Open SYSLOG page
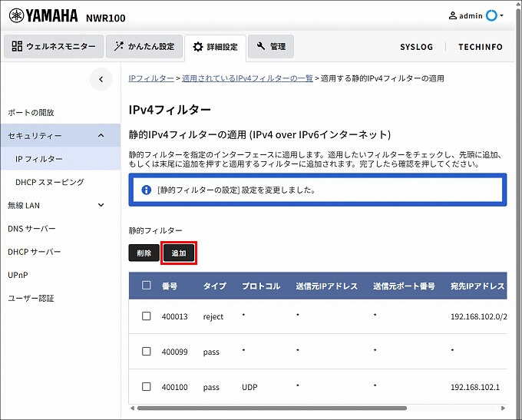Screen dimensions: 522x420 click(417, 47)
